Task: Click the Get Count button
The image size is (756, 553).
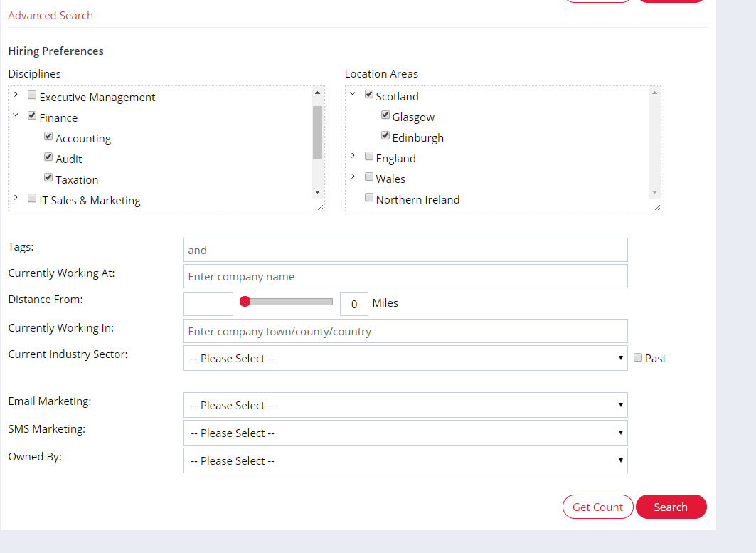Action: tap(597, 507)
